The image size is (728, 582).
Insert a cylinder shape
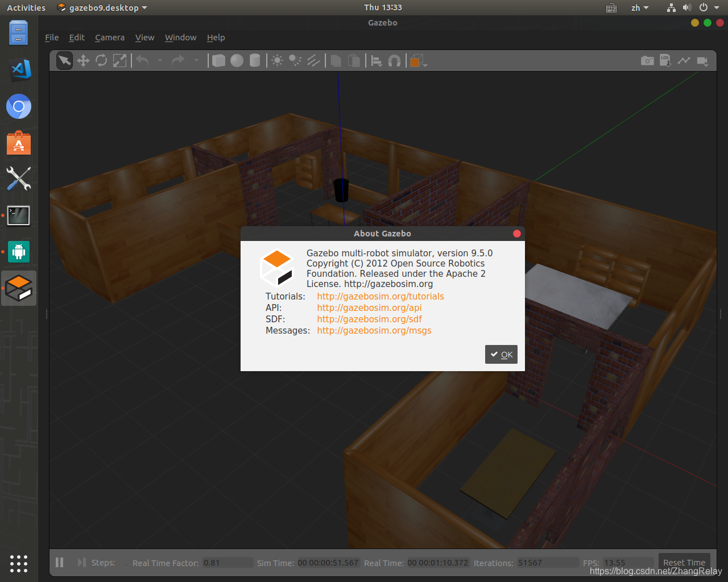pos(255,60)
